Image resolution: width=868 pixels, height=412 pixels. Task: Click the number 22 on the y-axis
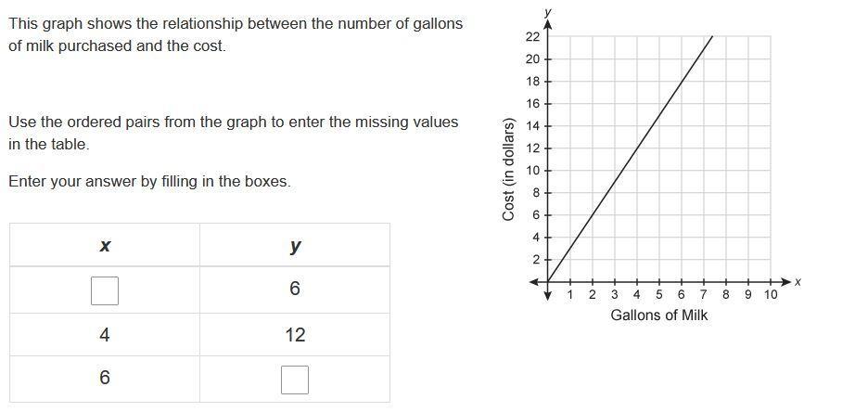(x=531, y=37)
